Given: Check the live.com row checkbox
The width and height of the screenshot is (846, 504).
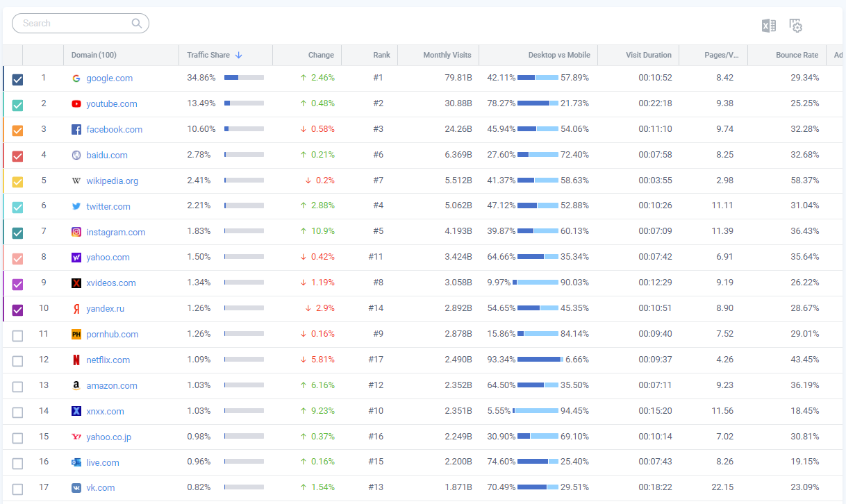Looking at the screenshot, I should coord(17,463).
